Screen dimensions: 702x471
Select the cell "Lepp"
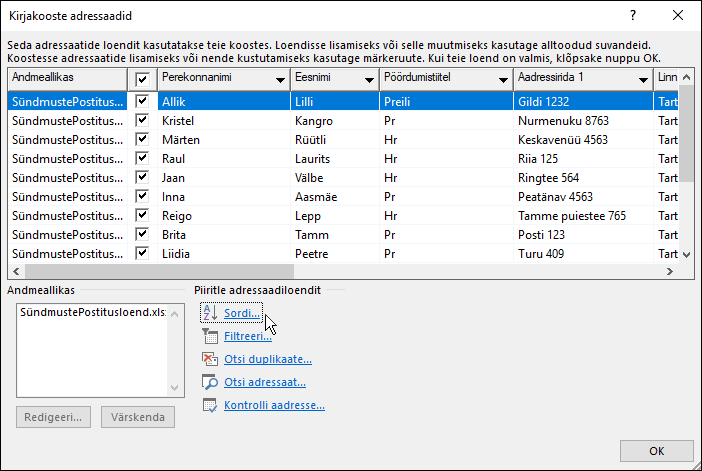tap(335, 216)
